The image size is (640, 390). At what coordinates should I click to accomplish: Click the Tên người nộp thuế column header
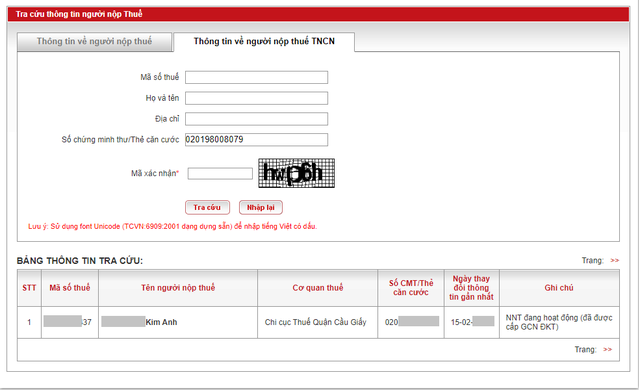pyautogui.click(x=178, y=288)
